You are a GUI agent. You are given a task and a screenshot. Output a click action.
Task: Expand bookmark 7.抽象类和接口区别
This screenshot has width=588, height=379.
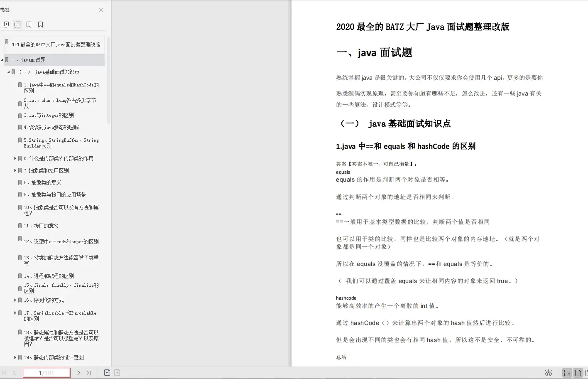pyautogui.click(x=15, y=170)
